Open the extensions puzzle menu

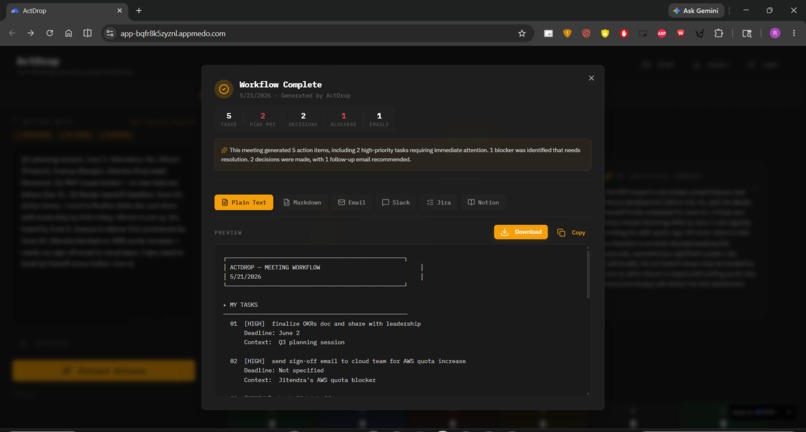tap(719, 33)
